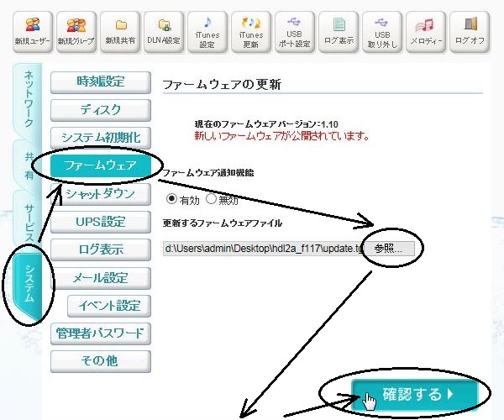Open the ログ表示 sidebar menu item
This screenshot has height=420, width=504.
click(x=101, y=249)
